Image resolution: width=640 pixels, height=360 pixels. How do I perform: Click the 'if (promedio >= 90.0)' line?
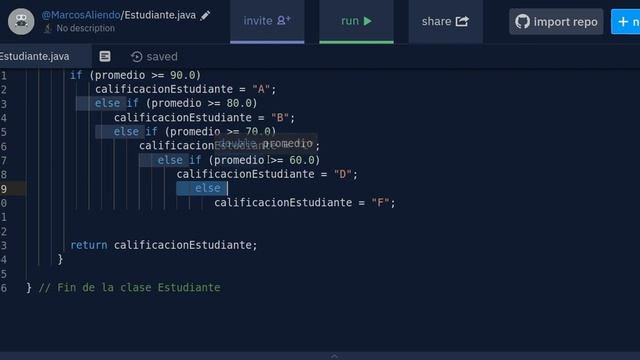click(136, 75)
